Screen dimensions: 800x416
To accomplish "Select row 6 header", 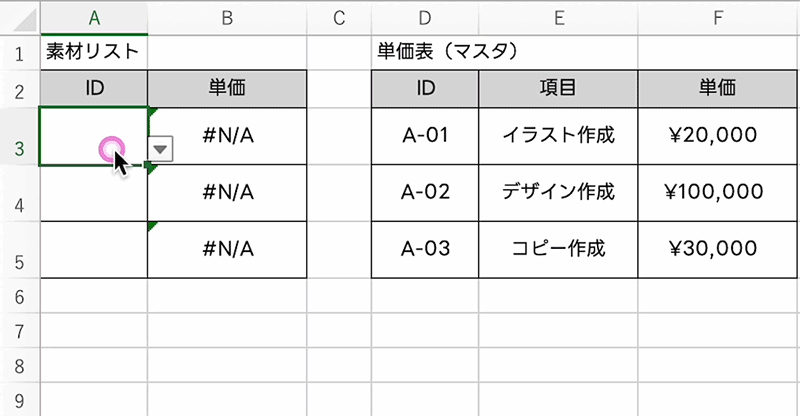I will point(19,297).
